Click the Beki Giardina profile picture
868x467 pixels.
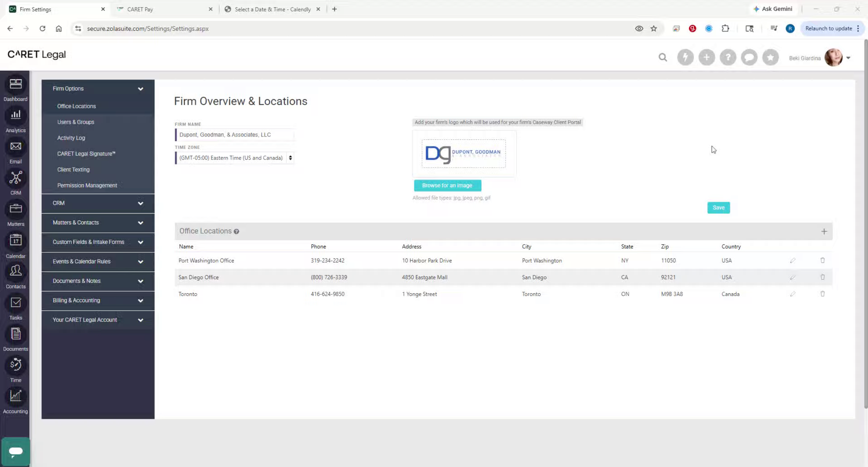(x=833, y=58)
